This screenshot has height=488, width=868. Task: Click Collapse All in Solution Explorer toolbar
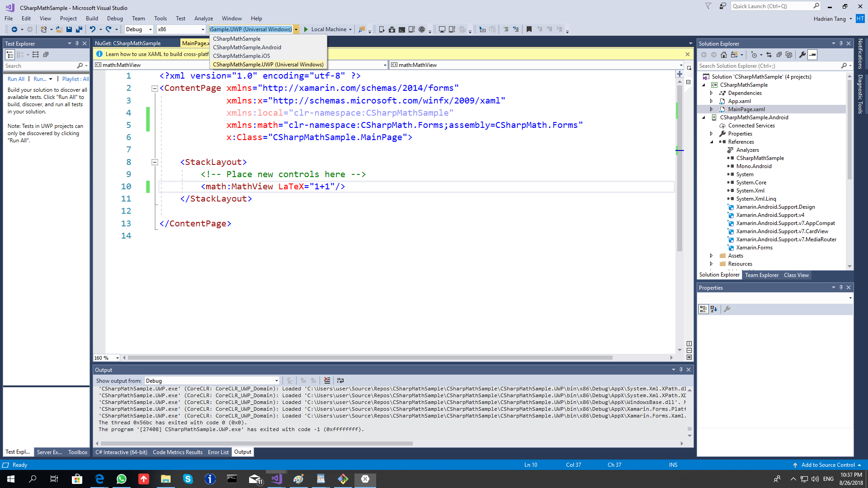tap(779, 55)
